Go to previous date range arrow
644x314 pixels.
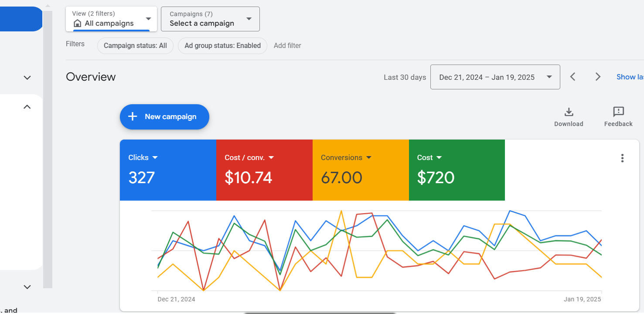[573, 77]
